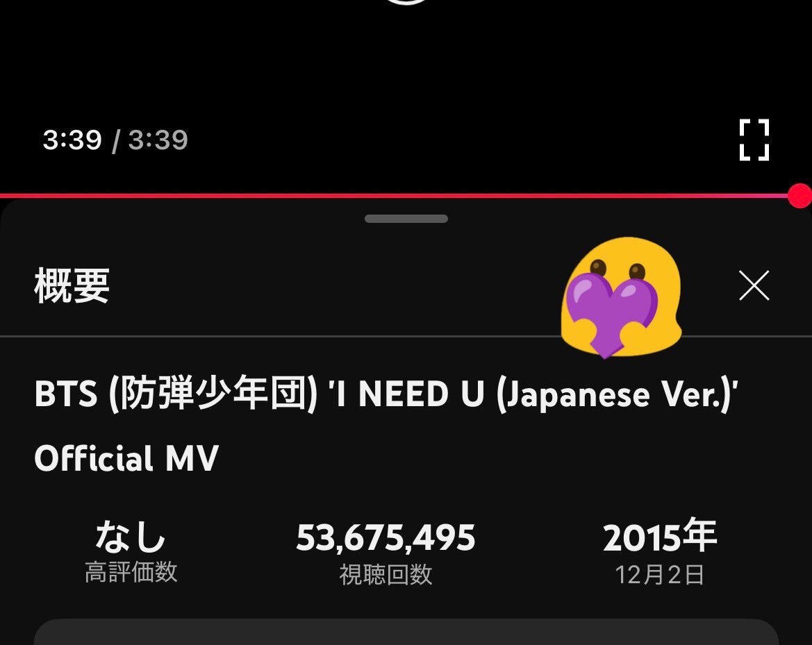Click the 高評価数 label

131,572
